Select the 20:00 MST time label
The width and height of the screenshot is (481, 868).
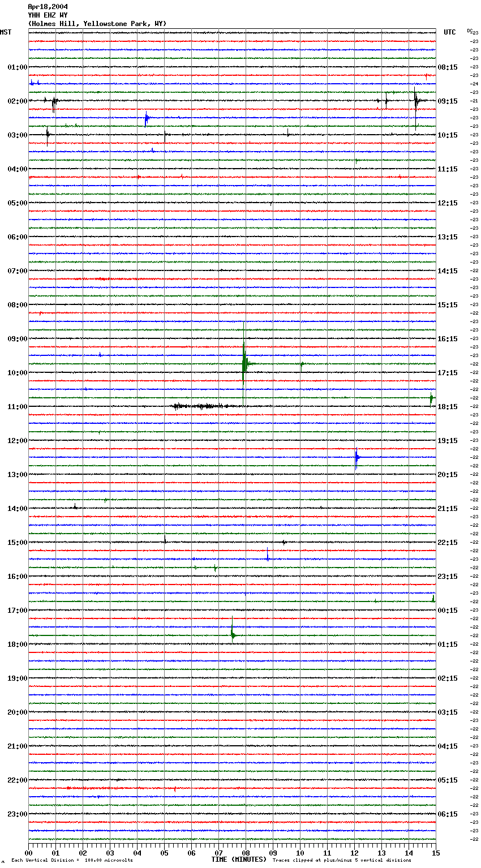[x=18, y=712]
